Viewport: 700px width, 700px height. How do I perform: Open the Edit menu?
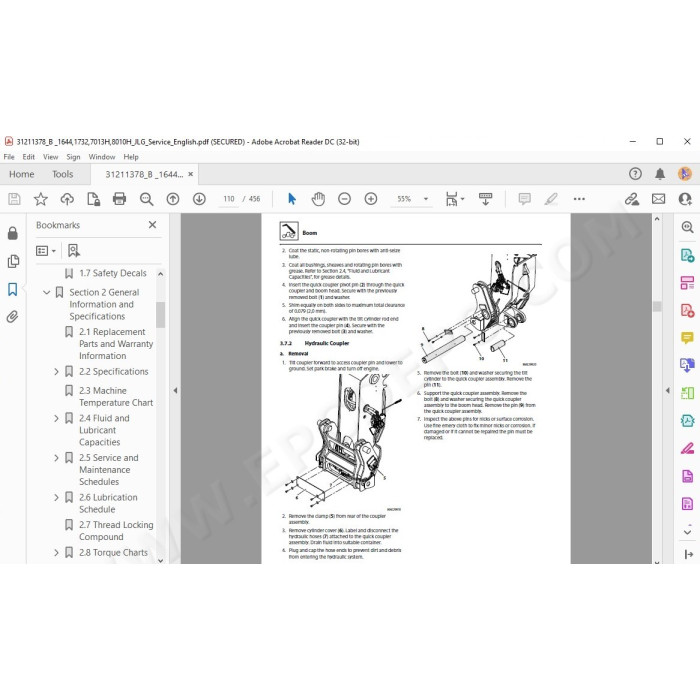[29, 157]
